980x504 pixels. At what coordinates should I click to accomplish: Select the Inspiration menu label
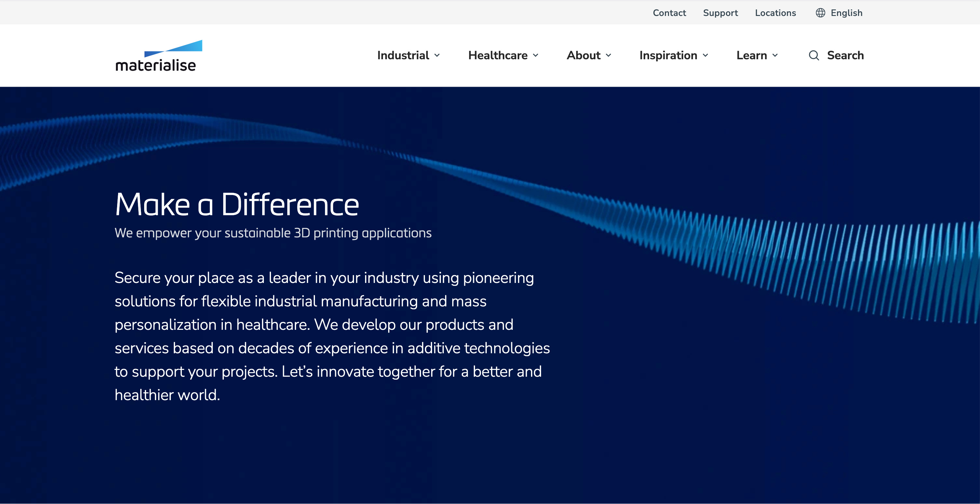coord(668,56)
